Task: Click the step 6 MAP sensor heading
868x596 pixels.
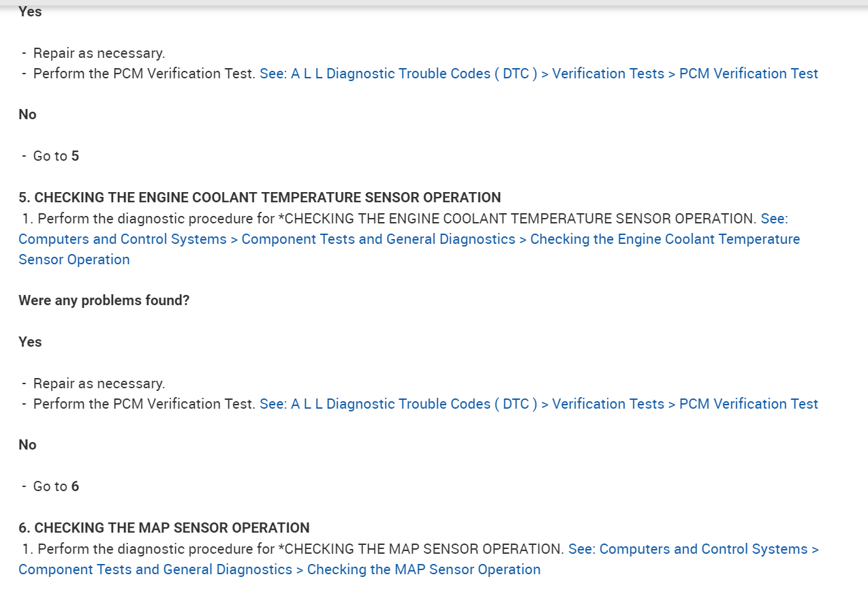Action: click(164, 528)
